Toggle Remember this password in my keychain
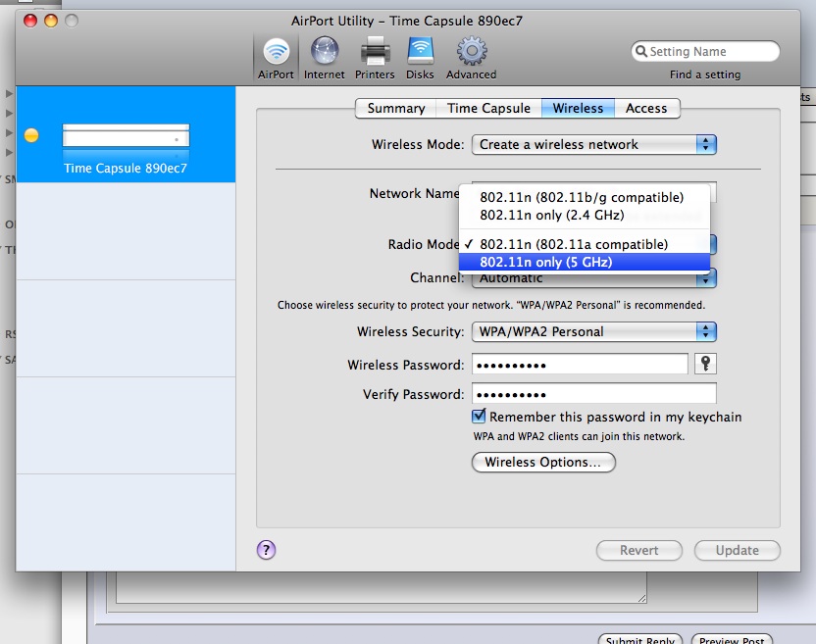Screen dimensions: 816x644 click(479, 417)
